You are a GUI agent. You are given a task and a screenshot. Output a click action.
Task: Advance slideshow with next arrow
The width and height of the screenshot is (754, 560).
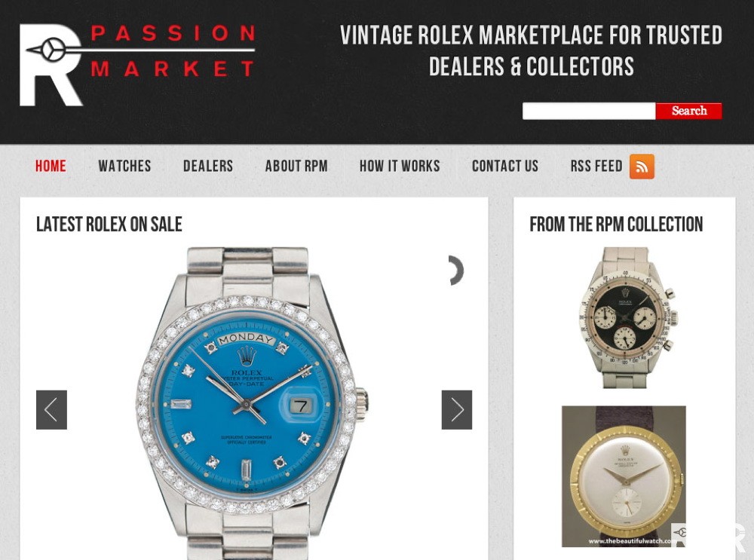pyautogui.click(x=457, y=409)
